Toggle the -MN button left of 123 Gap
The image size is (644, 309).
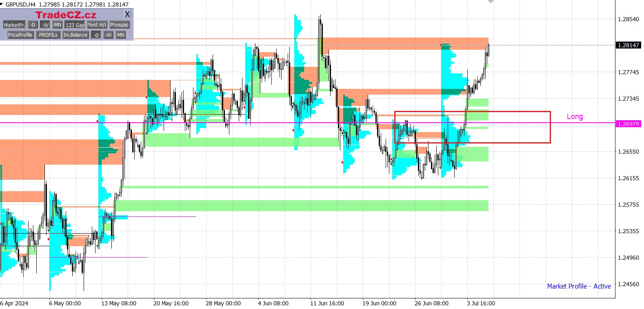57,25
